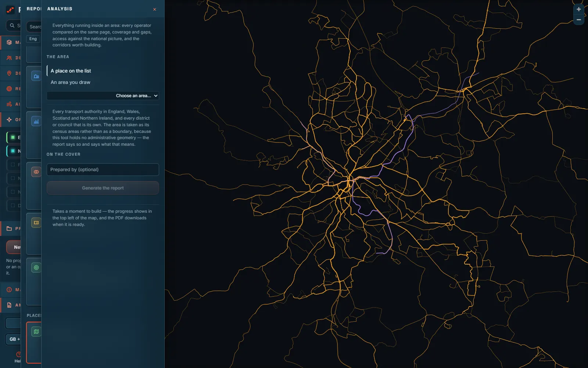
Task: Zoom out on the map with minus button
Action: pos(579,20)
